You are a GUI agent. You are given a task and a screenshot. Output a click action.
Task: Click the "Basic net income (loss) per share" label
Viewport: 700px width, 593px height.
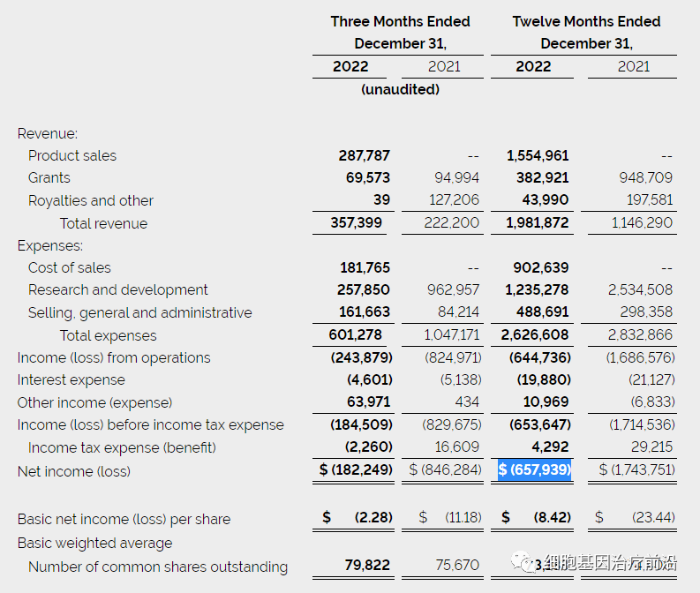point(123,519)
